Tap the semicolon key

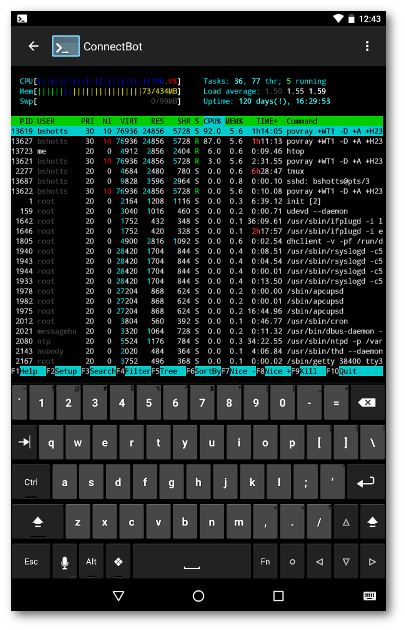(305, 482)
